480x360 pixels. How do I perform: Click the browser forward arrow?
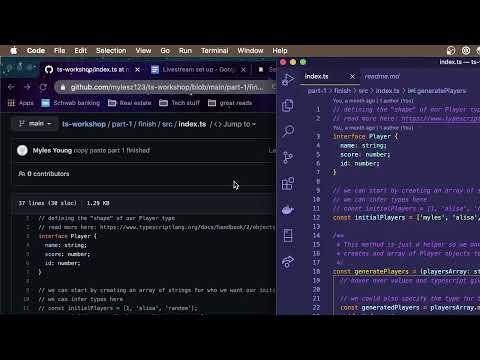tap(27, 87)
